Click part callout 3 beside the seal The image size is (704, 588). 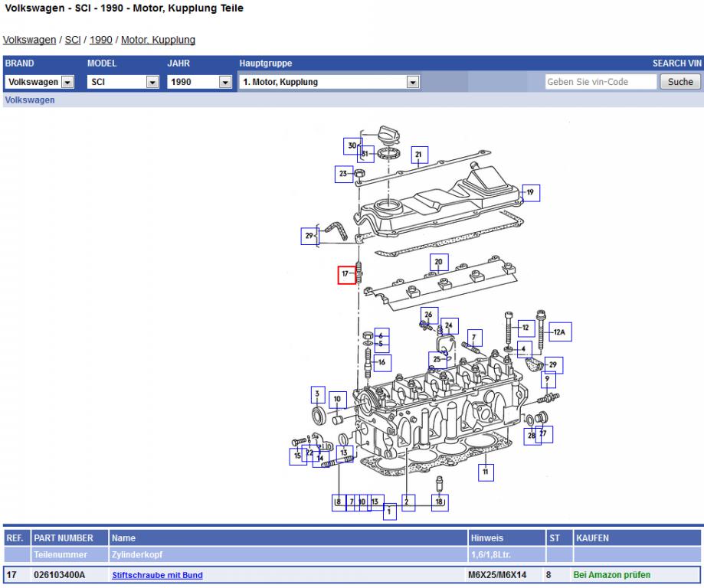(x=317, y=396)
